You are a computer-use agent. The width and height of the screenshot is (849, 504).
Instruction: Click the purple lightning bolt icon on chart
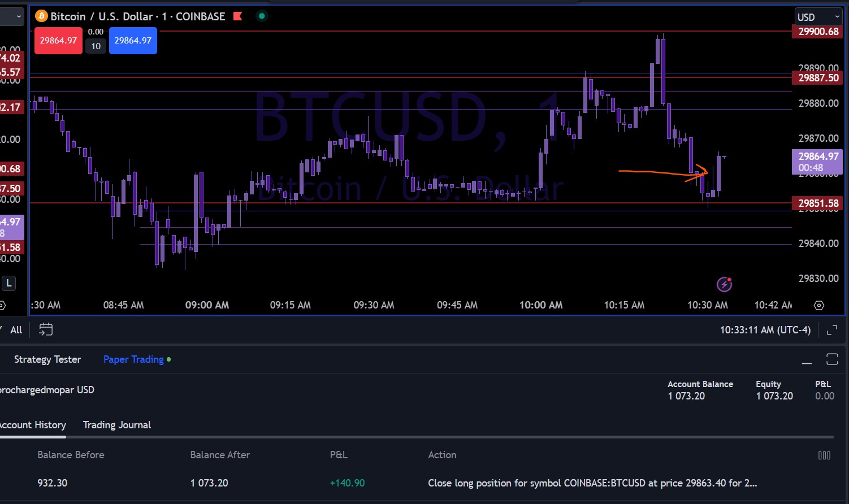[724, 284]
